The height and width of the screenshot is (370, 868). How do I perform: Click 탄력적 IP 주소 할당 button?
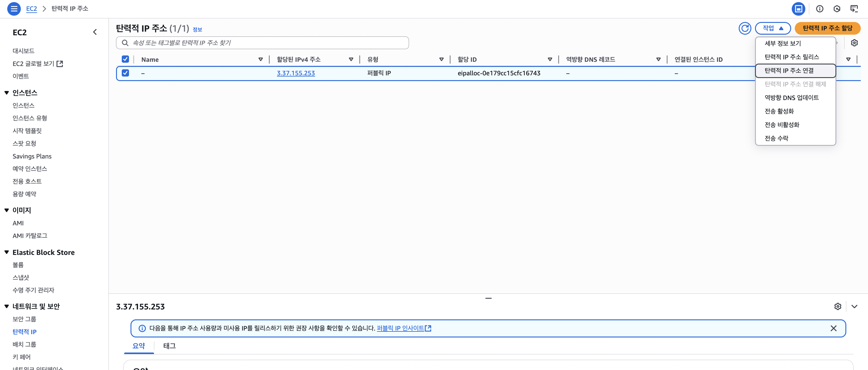click(827, 28)
